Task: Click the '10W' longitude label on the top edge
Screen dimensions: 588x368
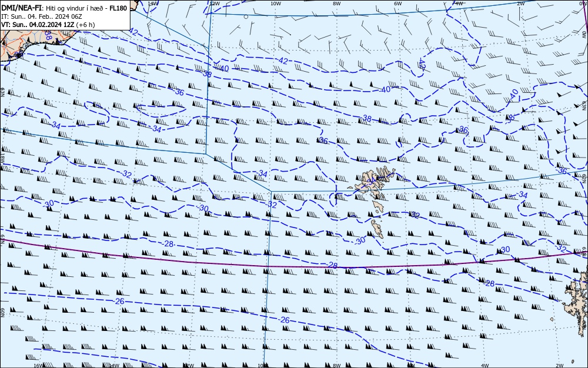Action: [x=276, y=4]
